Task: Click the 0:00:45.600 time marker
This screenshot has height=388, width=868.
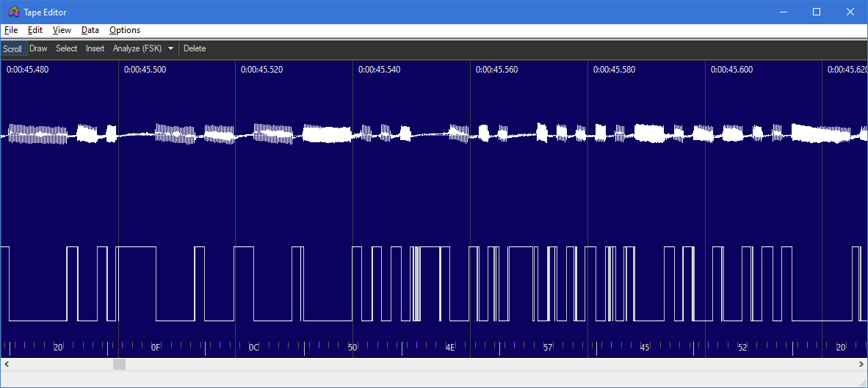Action: [732, 70]
